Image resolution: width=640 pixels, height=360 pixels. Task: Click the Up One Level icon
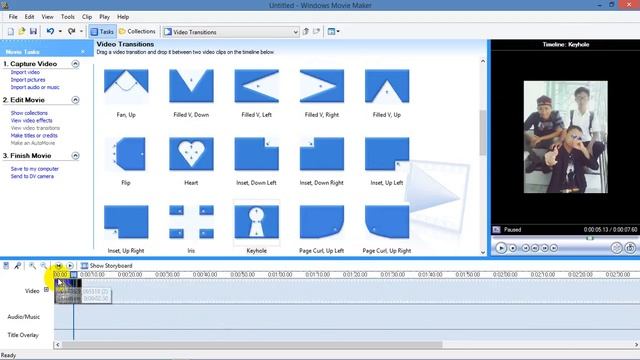coord(306,31)
